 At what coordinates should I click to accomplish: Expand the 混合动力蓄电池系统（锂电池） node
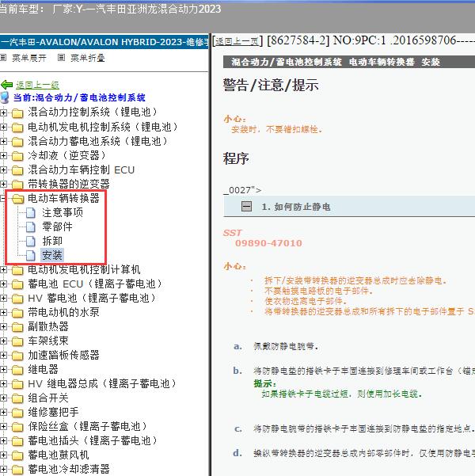tap(3, 142)
